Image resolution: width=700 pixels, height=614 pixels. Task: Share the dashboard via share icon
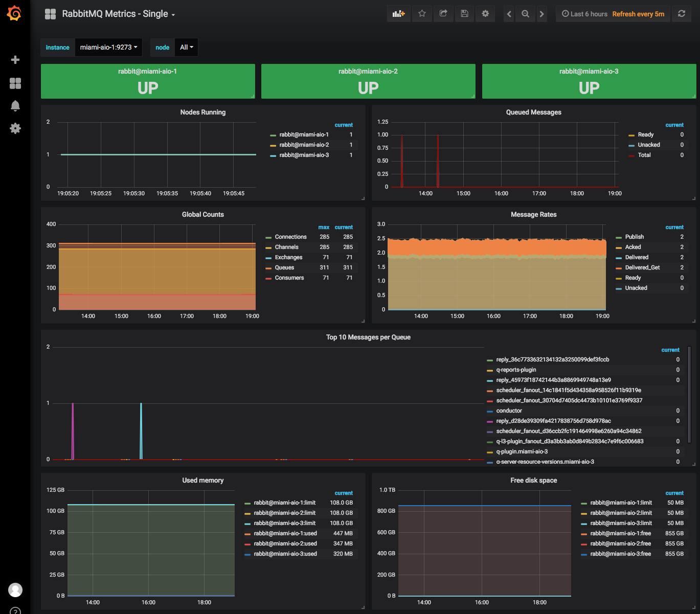(x=443, y=14)
